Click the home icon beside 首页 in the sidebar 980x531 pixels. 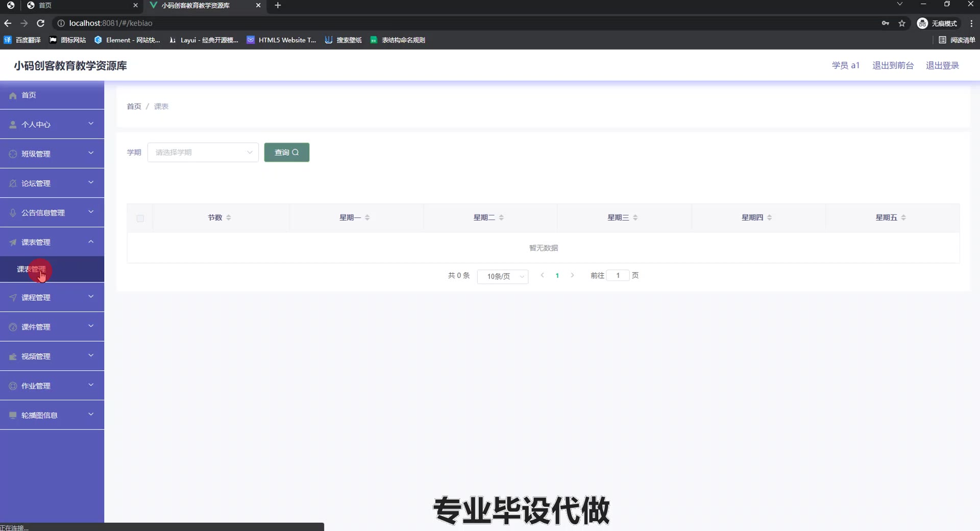(x=13, y=95)
